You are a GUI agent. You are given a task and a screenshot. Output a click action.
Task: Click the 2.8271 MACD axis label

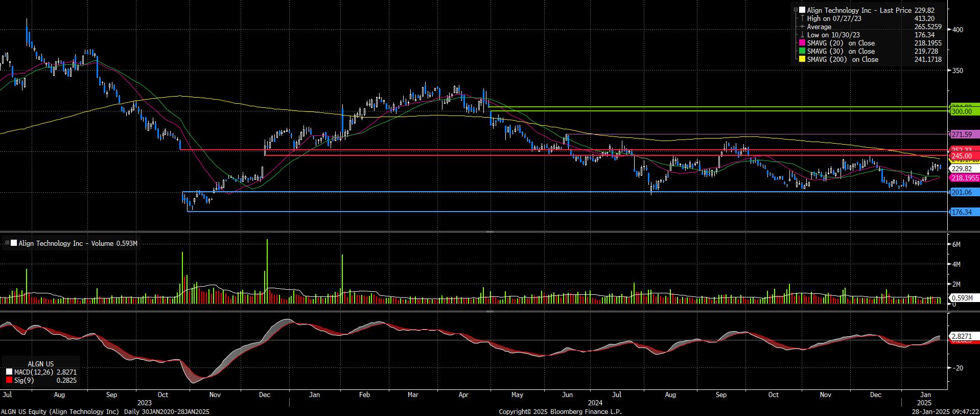[964, 336]
